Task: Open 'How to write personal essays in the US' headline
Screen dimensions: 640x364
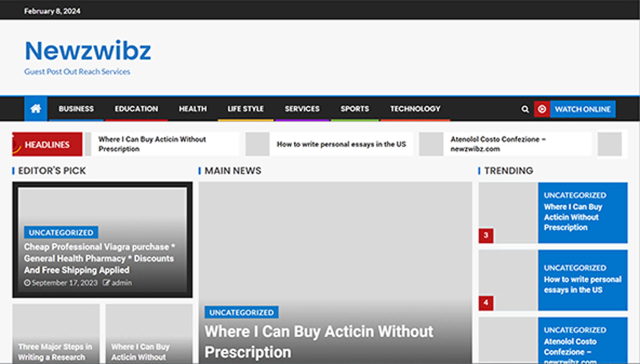Action: coord(341,144)
